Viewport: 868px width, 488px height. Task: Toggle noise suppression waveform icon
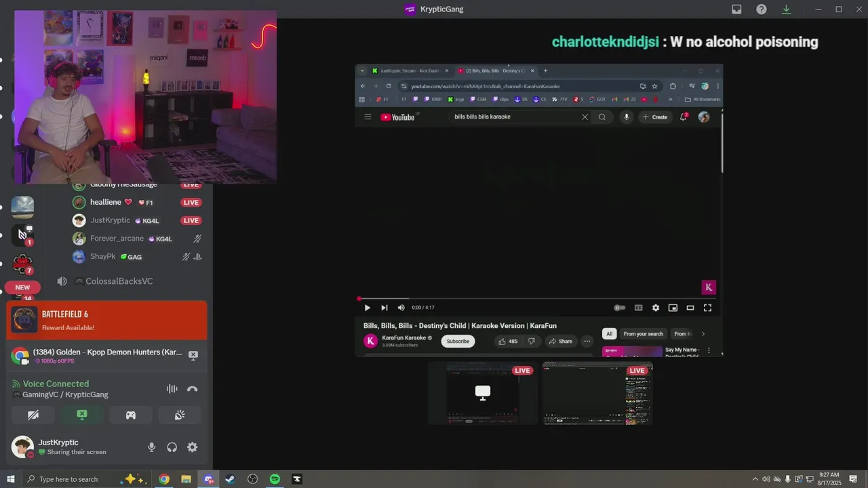[x=172, y=388]
